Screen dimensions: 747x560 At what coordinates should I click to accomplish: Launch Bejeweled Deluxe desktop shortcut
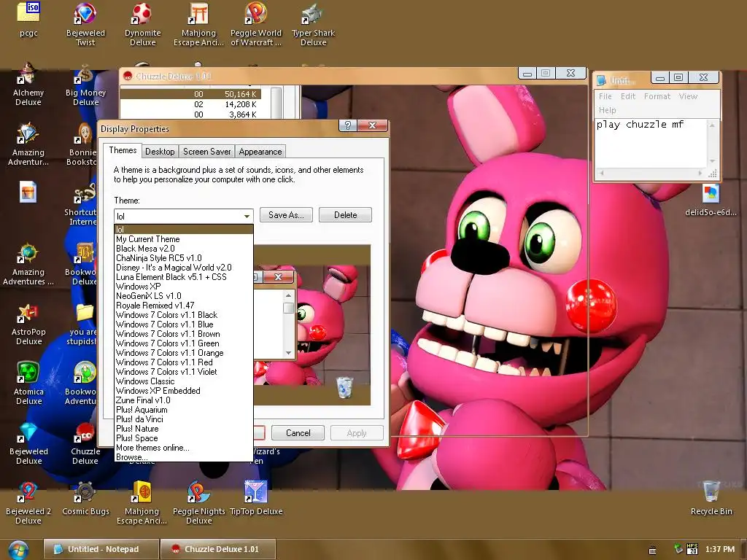28,443
